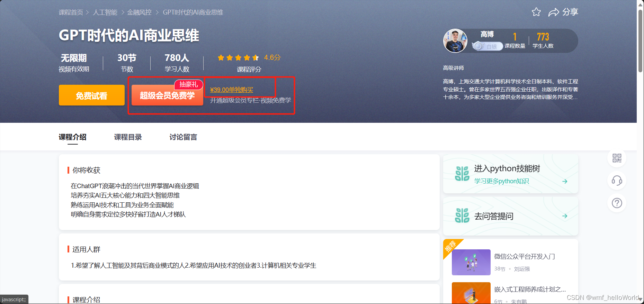Go to 课程首页 breadcrumb

click(x=71, y=12)
